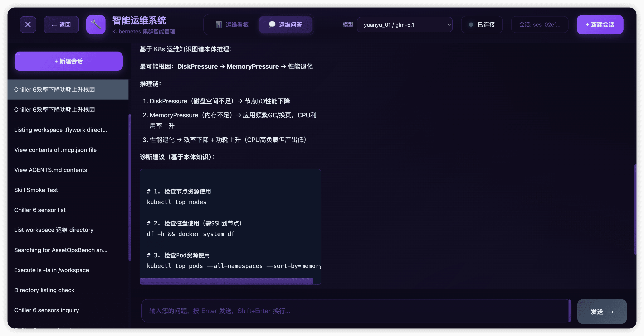
Task: Click the speech bubble icon in 运维问答 tab
Action: tap(272, 24)
